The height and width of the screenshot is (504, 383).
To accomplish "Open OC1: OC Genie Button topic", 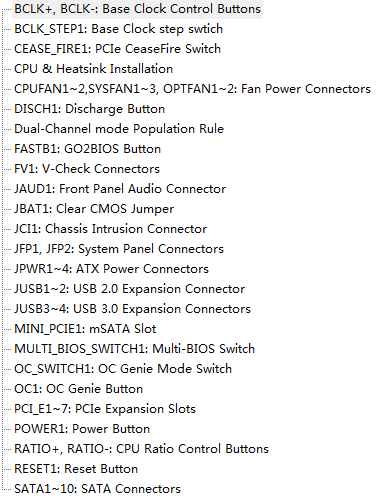I will pyautogui.click(x=78, y=389).
